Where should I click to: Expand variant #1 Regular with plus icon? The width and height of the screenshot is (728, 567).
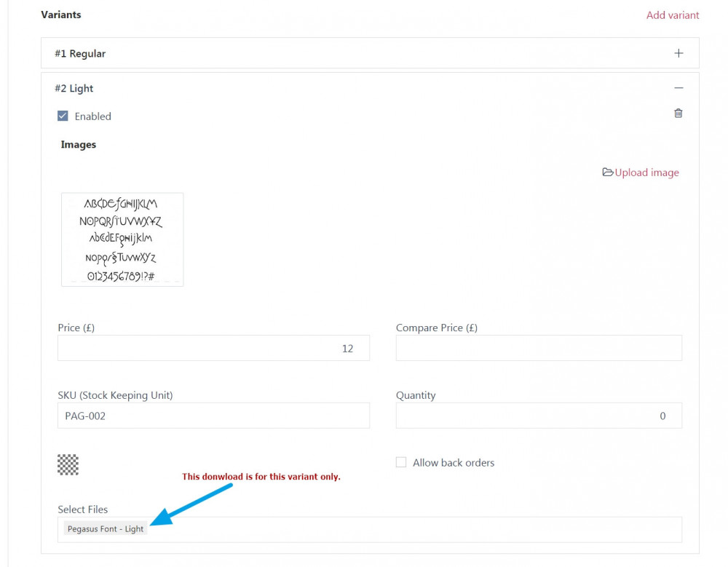(678, 53)
